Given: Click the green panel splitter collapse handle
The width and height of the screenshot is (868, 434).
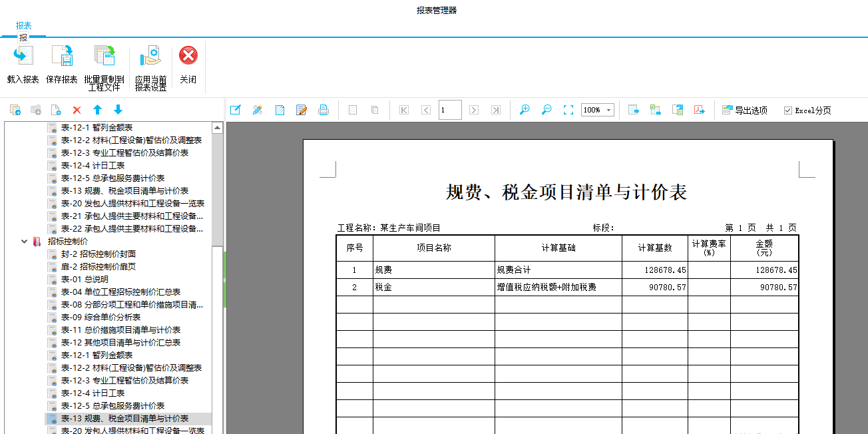Looking at the screenshot, I should (225, 280).
